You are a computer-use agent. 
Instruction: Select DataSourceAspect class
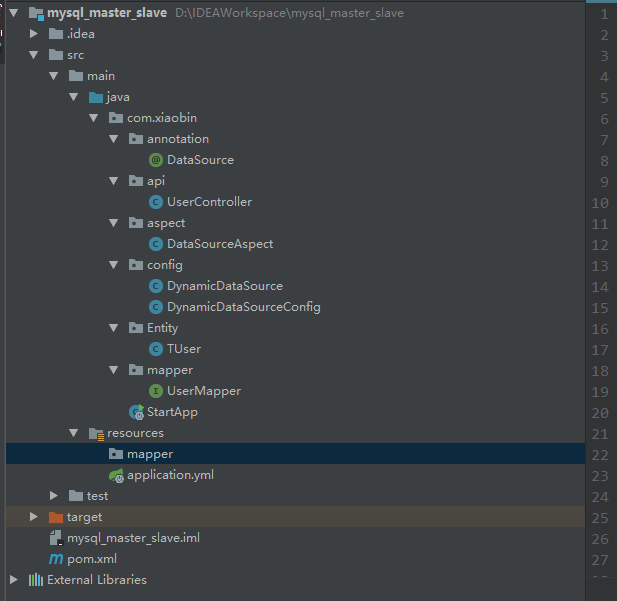click(x=220, y=244)
